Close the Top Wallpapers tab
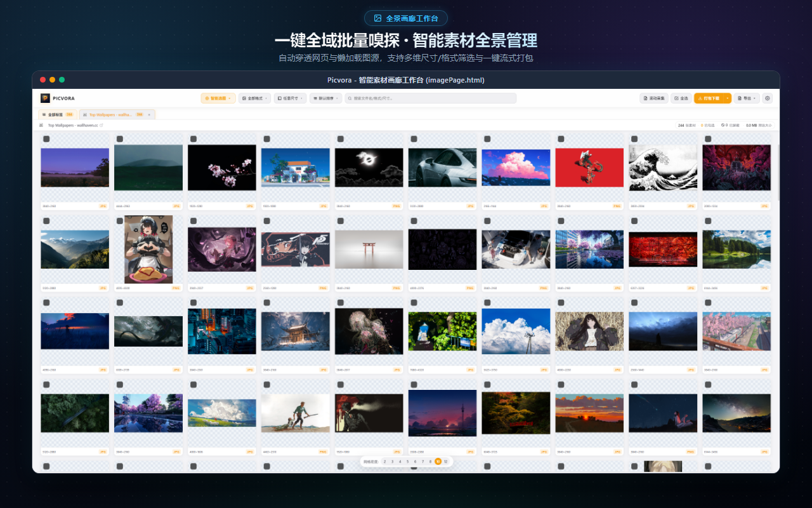The height and width of the screenshot is (508, 812). [149, 115]
